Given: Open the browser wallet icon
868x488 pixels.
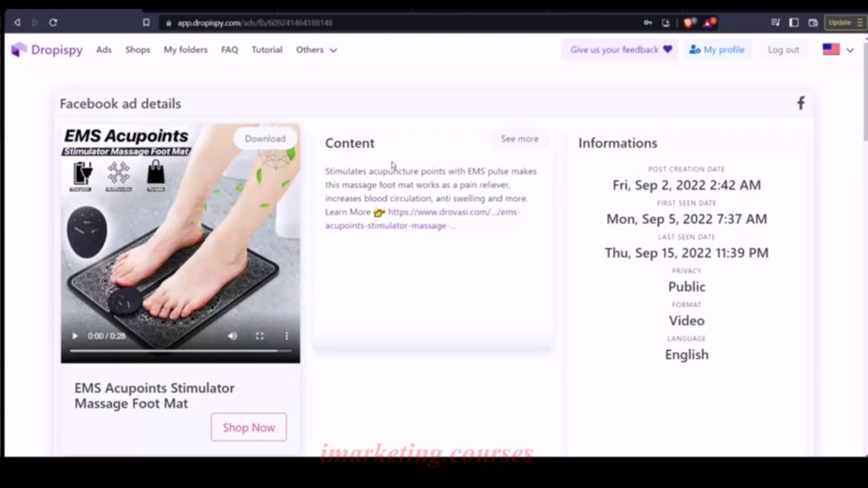Looking at the screenshot, I should point(812,23).
